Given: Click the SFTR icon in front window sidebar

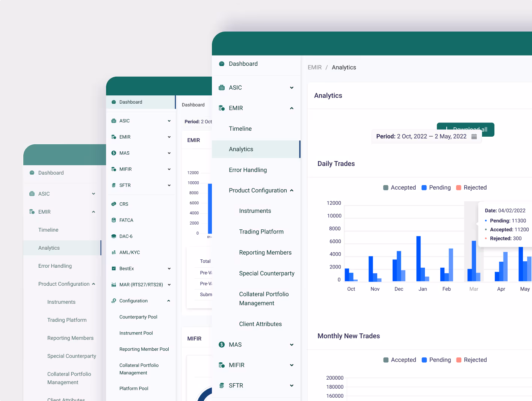Looking at the screenshot, I should (222, 386).
